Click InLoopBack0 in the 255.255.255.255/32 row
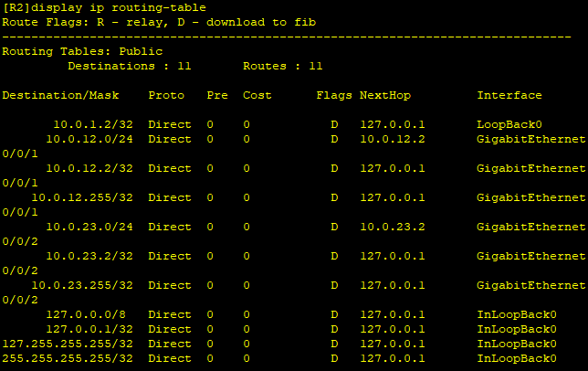 point(517,358)
